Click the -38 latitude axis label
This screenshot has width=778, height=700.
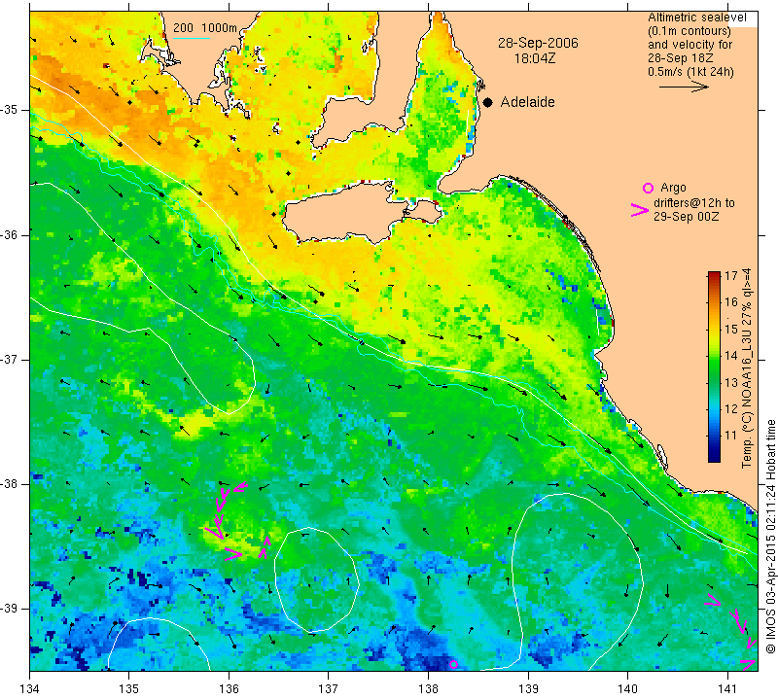click(x=11, y=484)
